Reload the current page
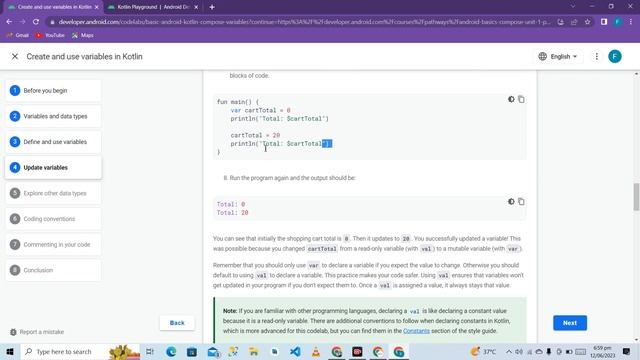This screenshot has width=640, height=360. tap(36, 22)
